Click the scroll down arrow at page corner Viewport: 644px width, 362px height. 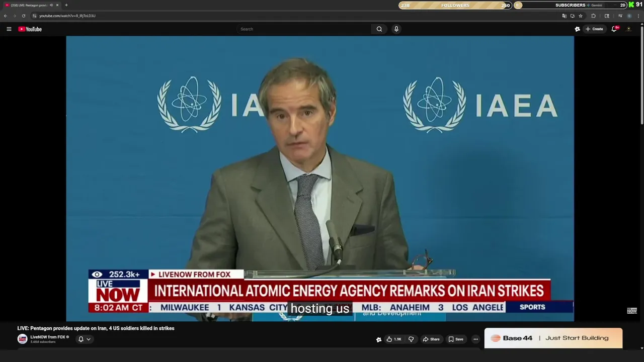(x=641, y=347)
